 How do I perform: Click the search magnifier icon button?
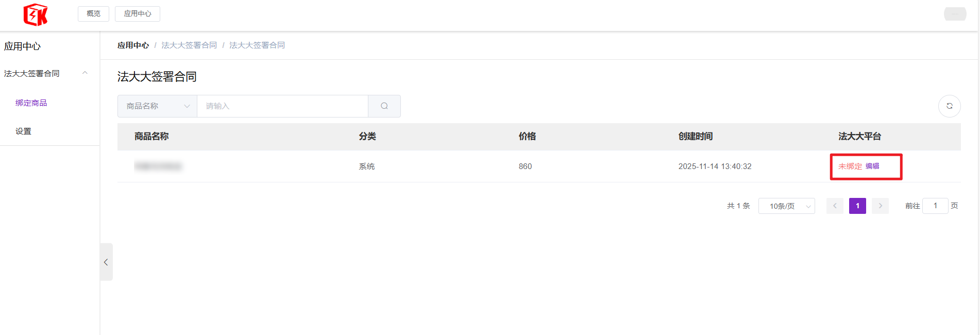[x=384, y=106]
